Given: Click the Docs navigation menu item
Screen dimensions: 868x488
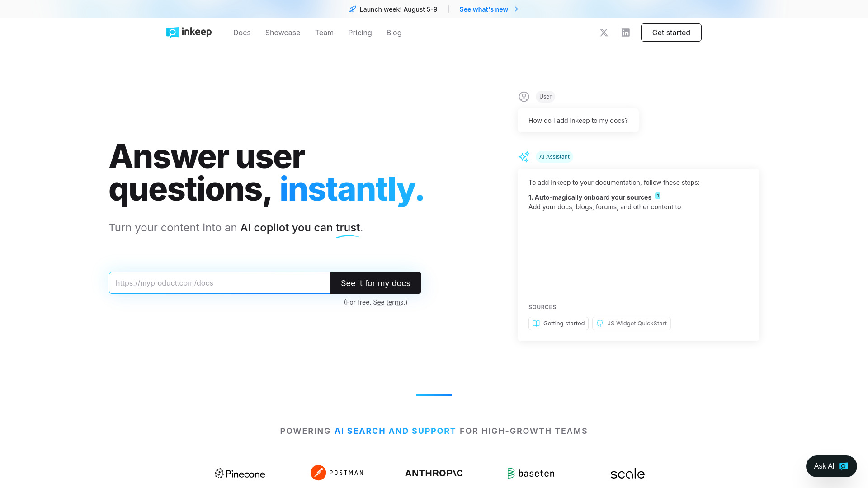Looking at the screenshot, I should pyautogui.click(x=241, y=33).
